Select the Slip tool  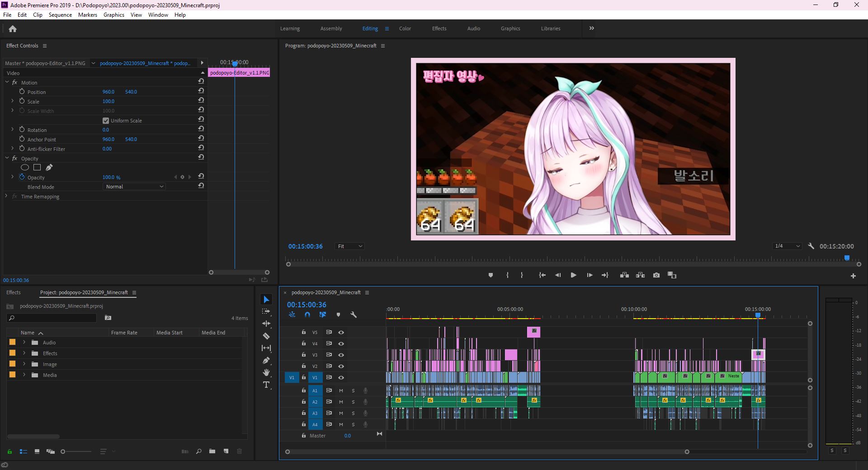pyautogui.click(x=266, y=348)
